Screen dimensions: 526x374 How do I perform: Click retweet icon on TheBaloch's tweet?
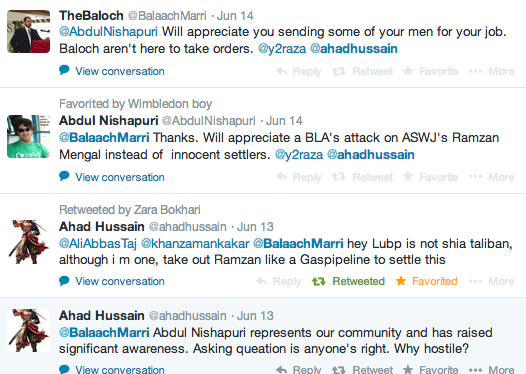338,71
